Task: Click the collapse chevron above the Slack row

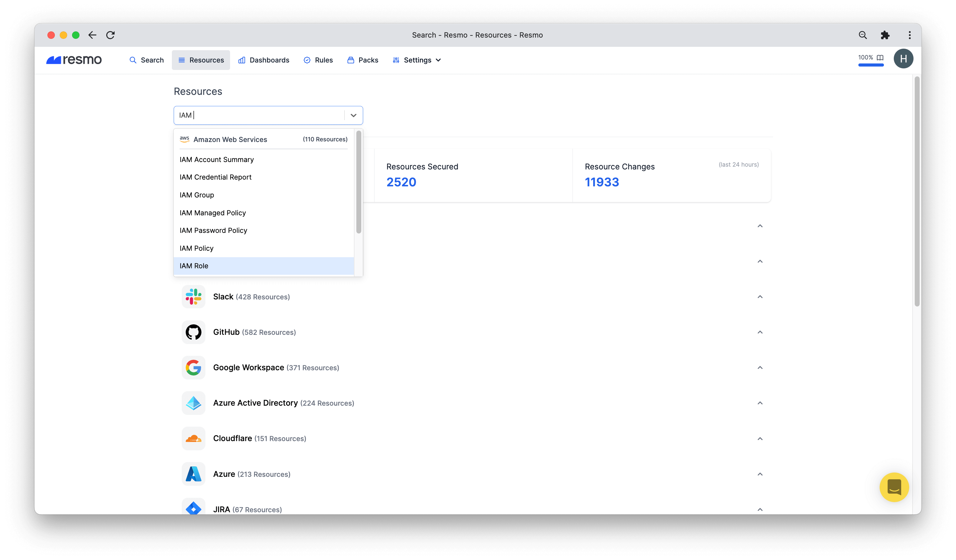Action: coord(760,262)
